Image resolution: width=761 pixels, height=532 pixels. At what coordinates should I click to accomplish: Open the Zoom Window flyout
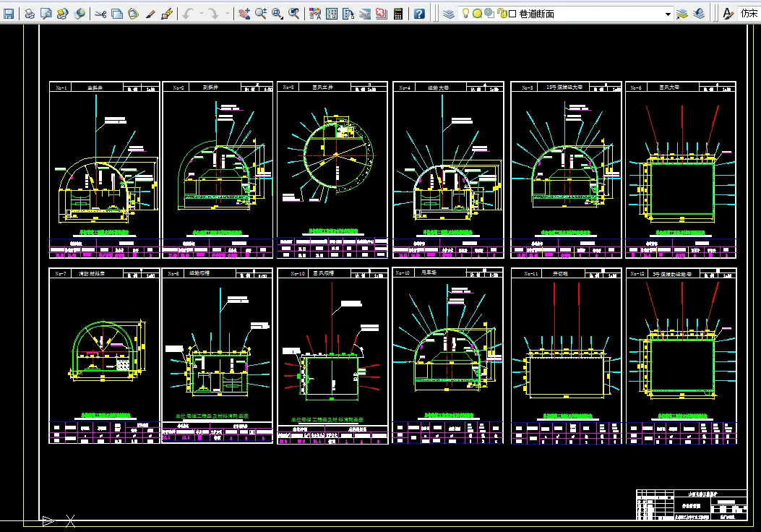coord(277,14)
